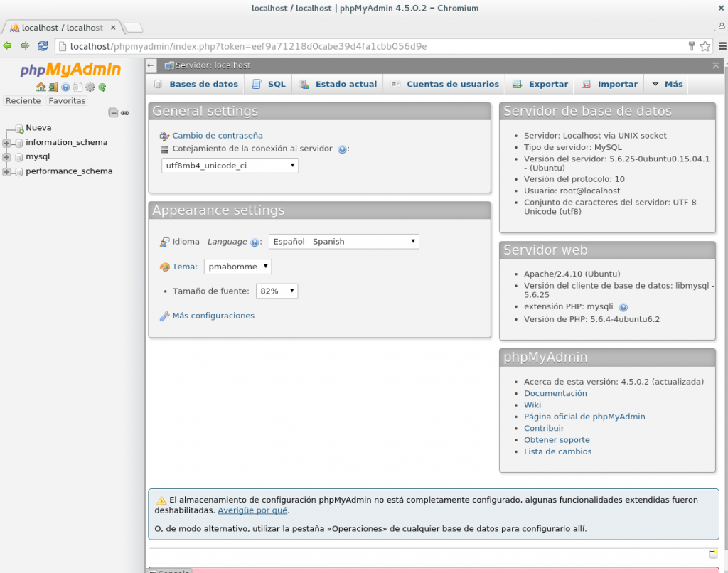The height and width of the screenshot is (573, 728).
Task: Open phpMyAdmin help via question mark icon
Action: point(65,87)
